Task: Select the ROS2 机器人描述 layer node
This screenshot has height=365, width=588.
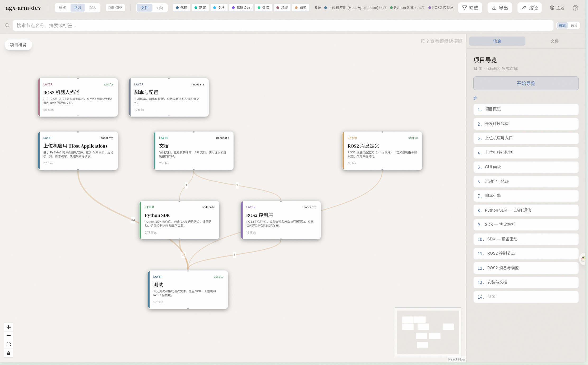Action: tap(78, 97)
